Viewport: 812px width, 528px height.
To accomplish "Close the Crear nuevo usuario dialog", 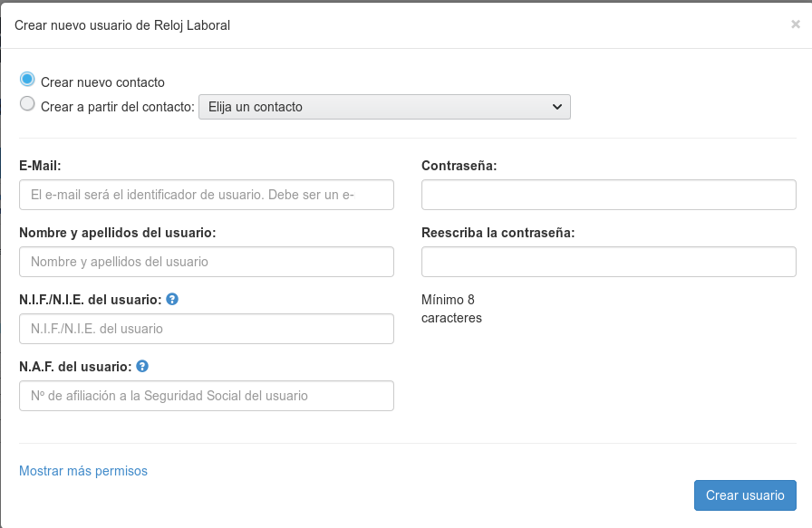I will (795, 25).
